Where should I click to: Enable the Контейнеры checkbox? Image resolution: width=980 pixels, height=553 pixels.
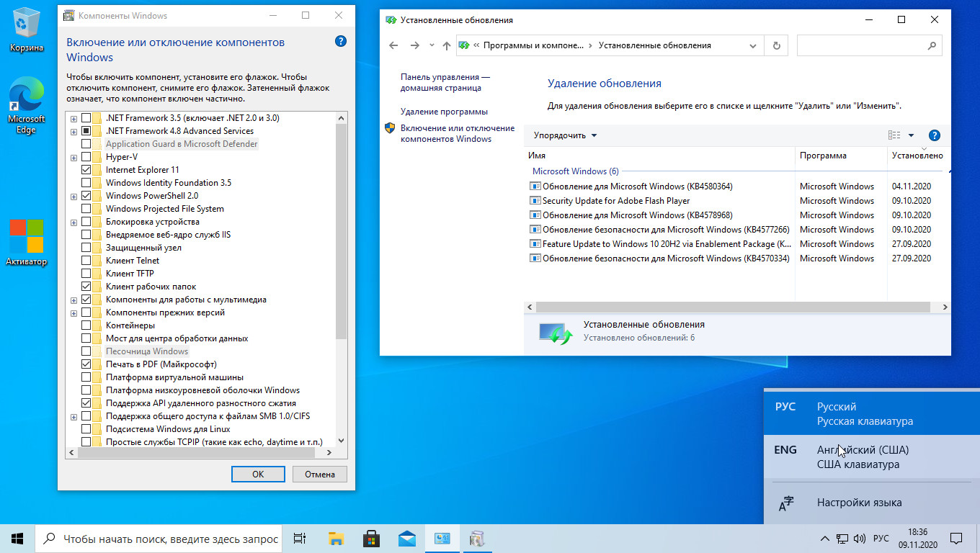point(86,325)
